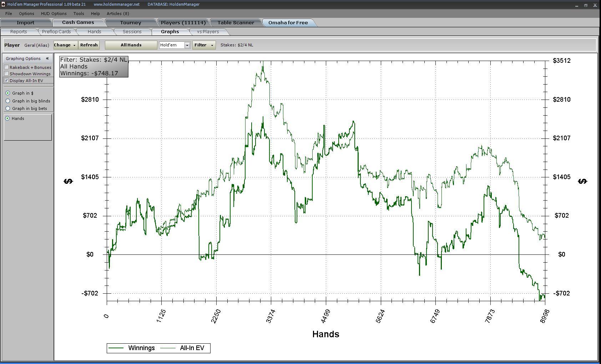Select Graph in big blinds option
The image size is (601, 364).
coord(7,101)
